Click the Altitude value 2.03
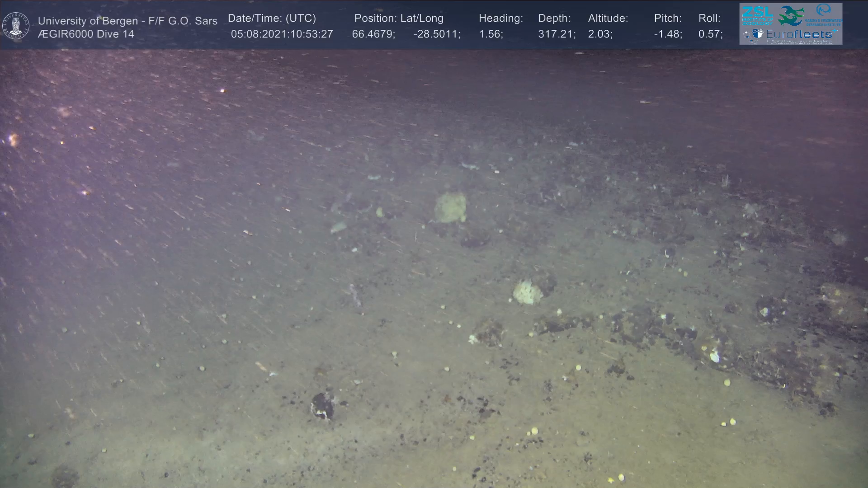Viewport: 868px width, 488px height. pos(600,34)
